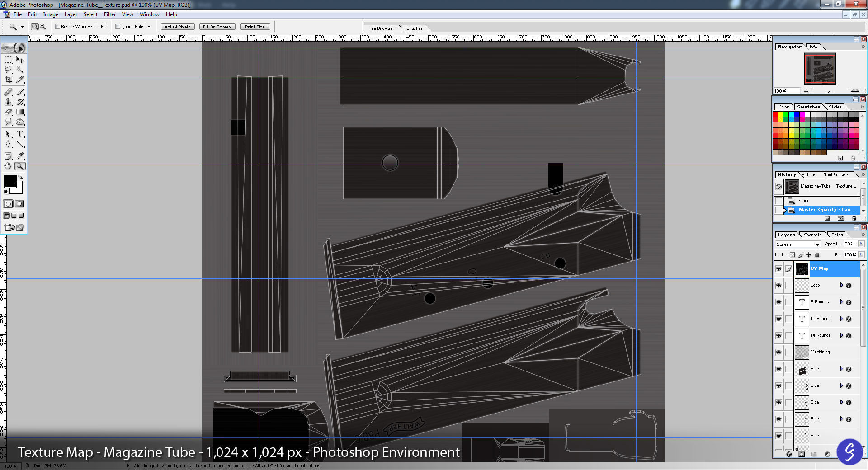This screenshot has height=470, width=868.
Task: Expand the Logo layer effects
Action: pyautogui.click(x=841, y=286)
